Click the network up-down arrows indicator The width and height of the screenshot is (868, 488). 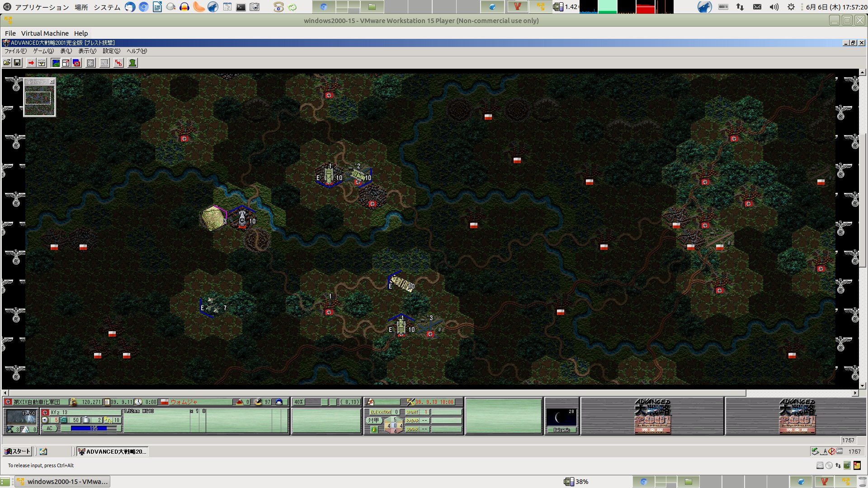pos(740,7)
